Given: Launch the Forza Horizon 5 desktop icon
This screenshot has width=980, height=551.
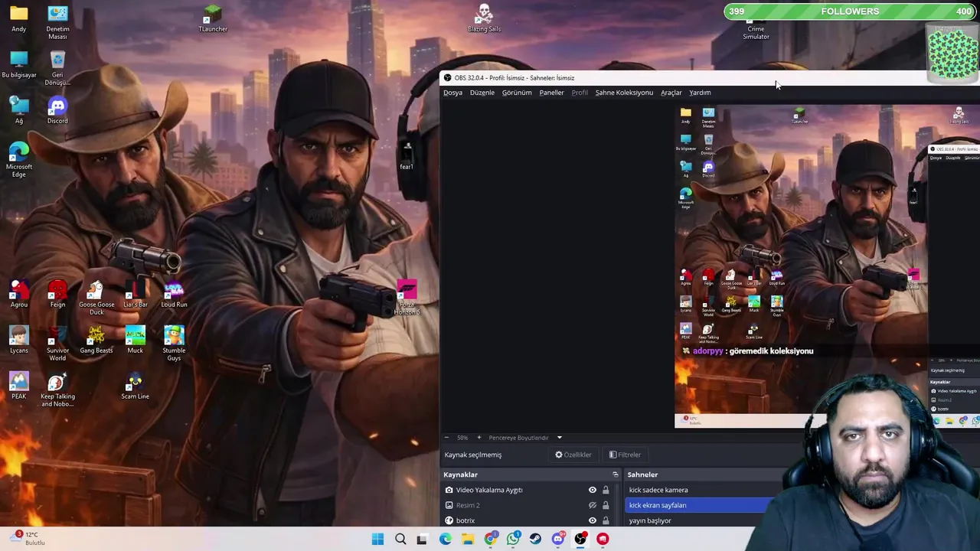Looking at the screenshot, I should 407,298.
